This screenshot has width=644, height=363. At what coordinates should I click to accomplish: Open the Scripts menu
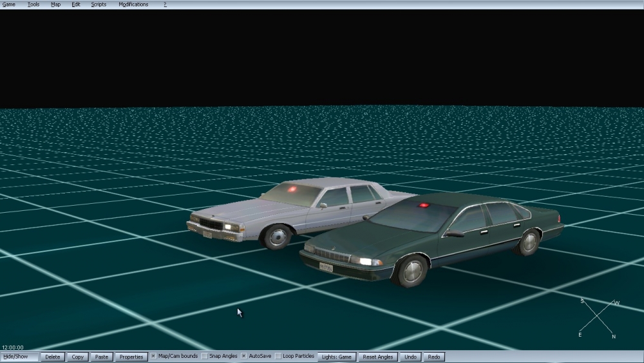99,5
